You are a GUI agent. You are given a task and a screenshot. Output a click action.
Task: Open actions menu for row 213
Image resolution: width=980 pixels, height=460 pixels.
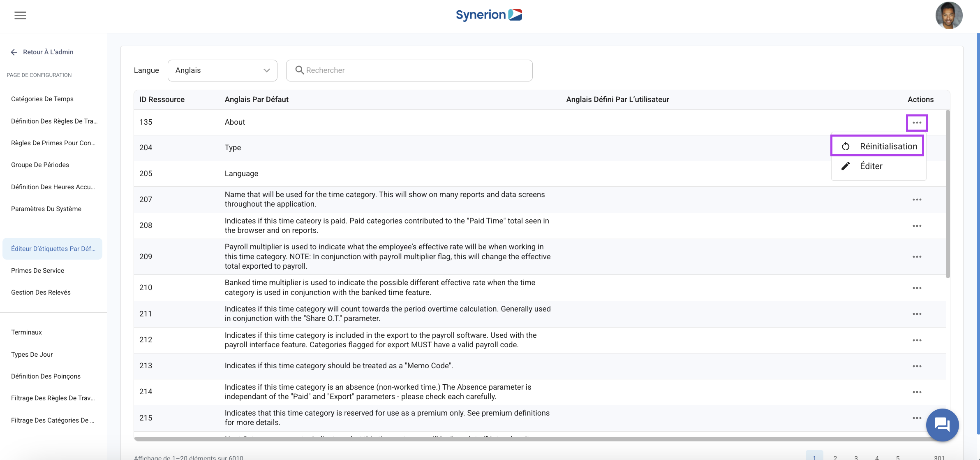(917, 366)
